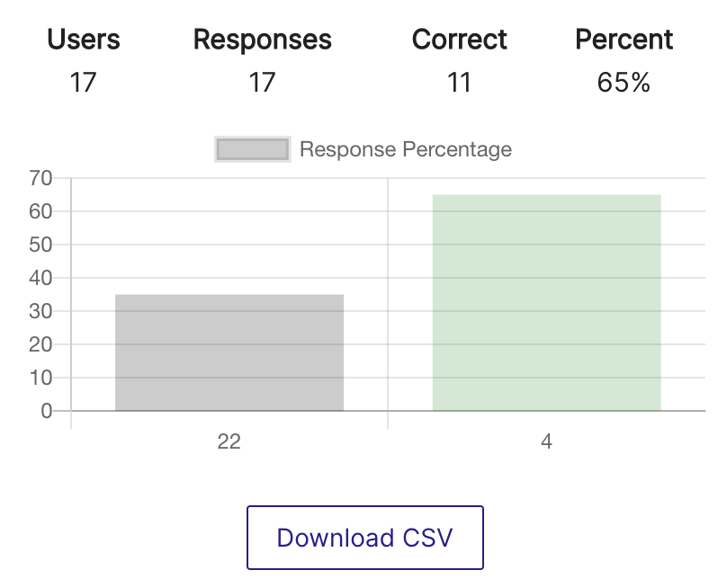The height and width of the screenshot is (588, 727).
Task: Click the x-axis label 4
Action: click(546, 442)
